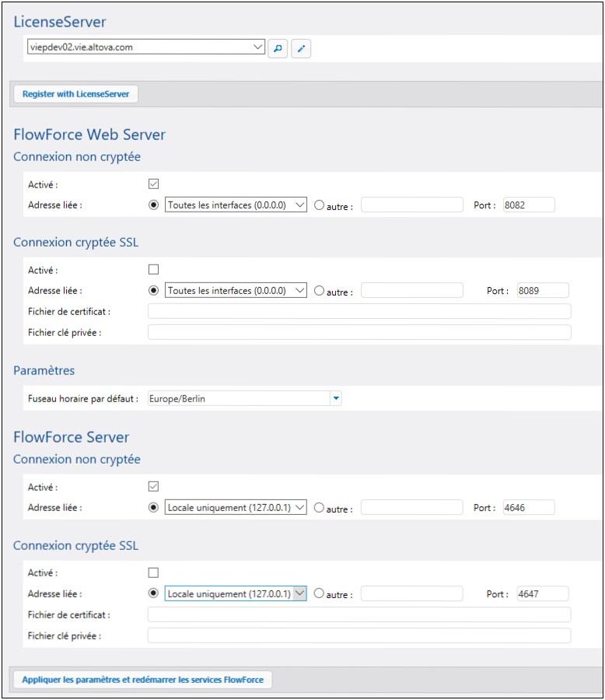Select Toutes les interfaces radio for Web Server unencrypted

(x=153, y=205)
